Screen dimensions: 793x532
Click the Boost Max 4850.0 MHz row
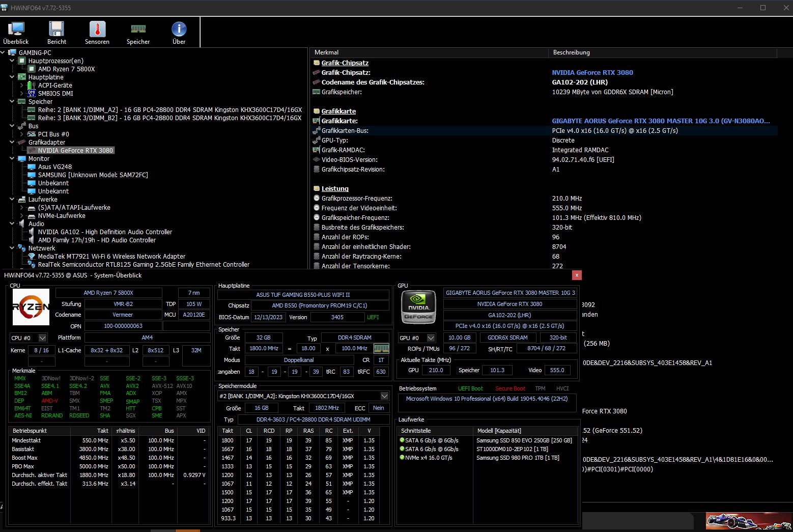point(109,458)
